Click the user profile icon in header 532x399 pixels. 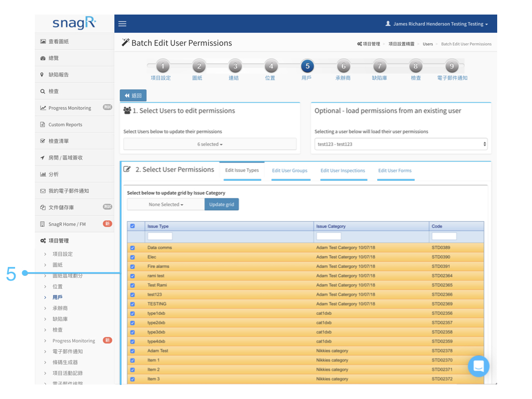click(x=388, y=23)
